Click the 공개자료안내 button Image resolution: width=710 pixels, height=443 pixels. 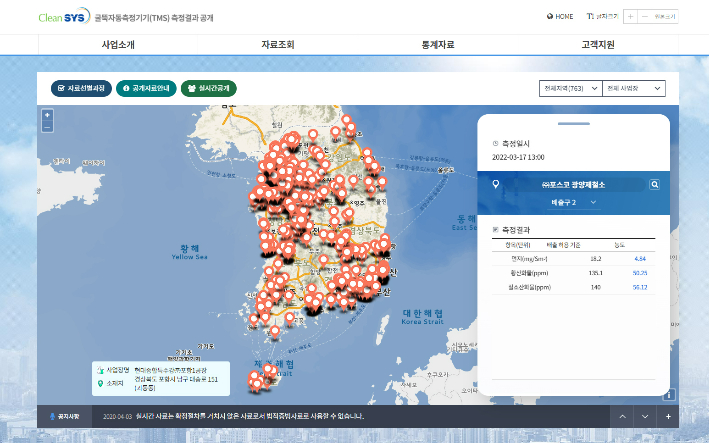tap(145, 88)
